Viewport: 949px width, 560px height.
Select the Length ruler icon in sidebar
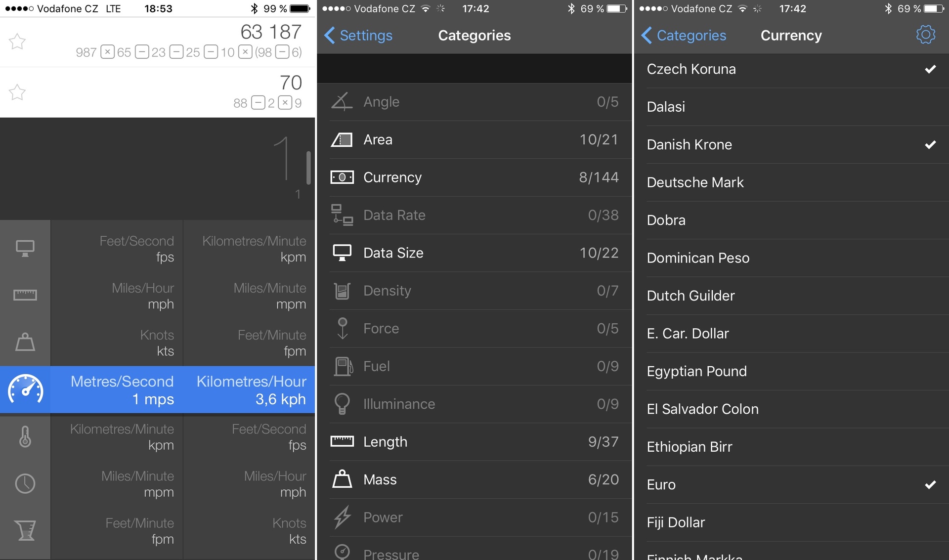pos(25,295)
